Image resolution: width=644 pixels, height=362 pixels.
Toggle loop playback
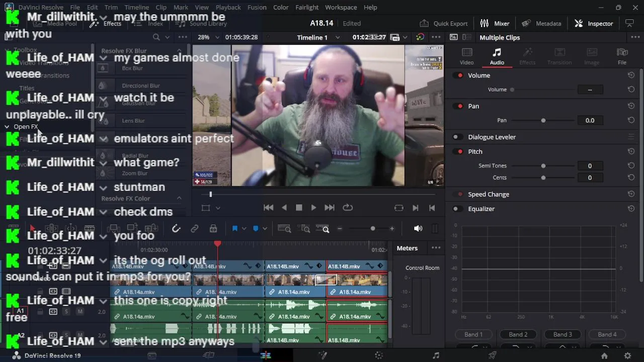click(348, 208)
